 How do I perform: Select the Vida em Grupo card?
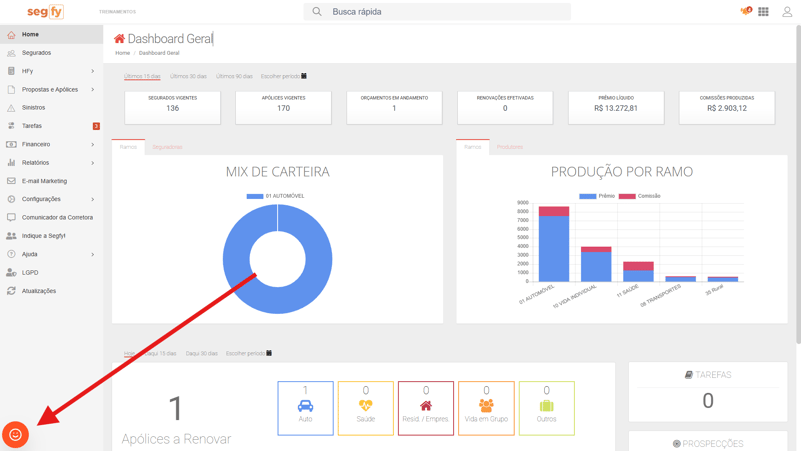(486, 408)
